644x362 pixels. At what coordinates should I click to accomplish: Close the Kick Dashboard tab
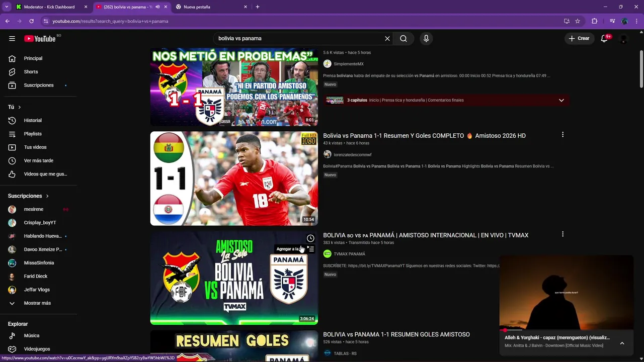click(x=86, y=7)
